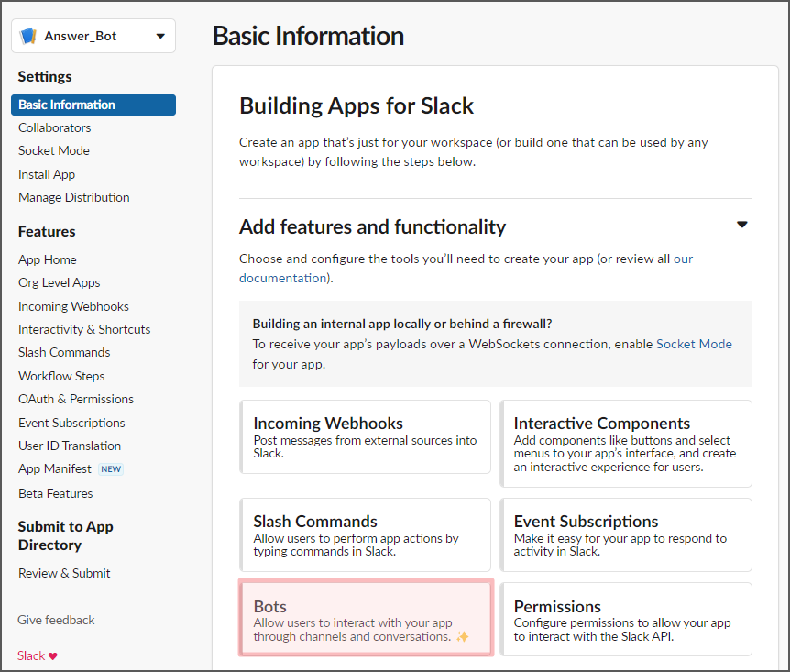
Task: Open Workflow Steps feature
Action: point(61,376)
